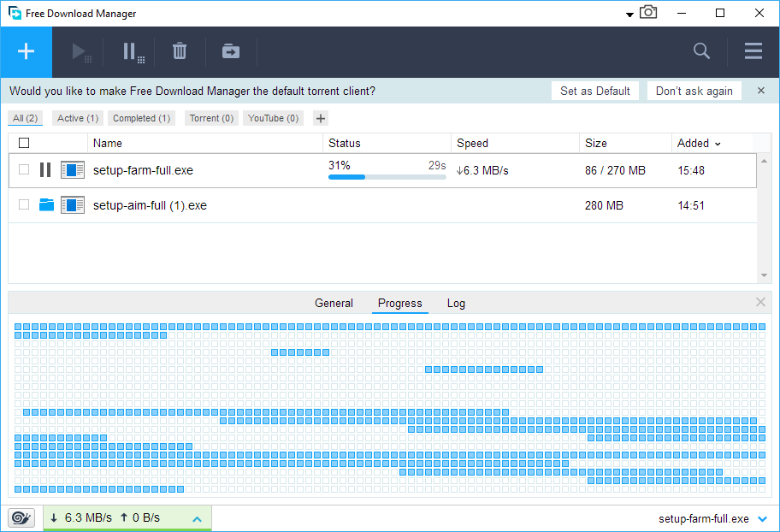Screen dimensions: 780x532
Task: Pause all downloads from the toolbar
Action: [x=133, y=52]
